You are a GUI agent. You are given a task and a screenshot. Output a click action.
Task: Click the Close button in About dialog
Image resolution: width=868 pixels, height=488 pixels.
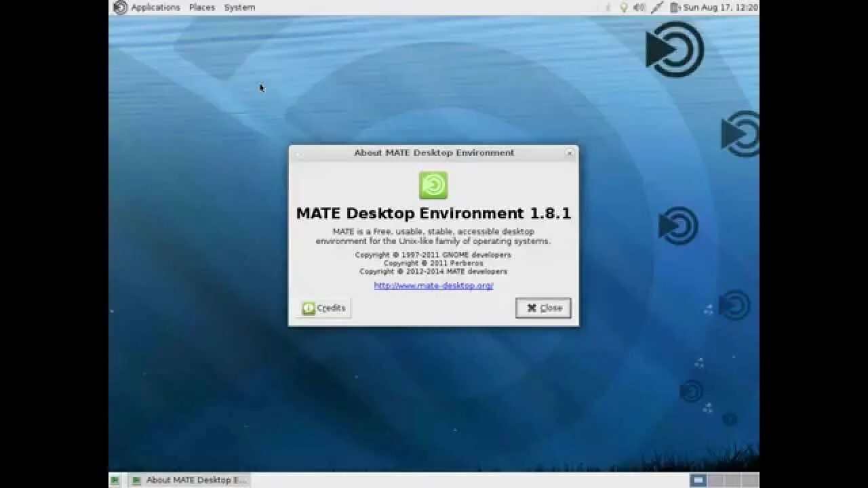pos(543,308)
